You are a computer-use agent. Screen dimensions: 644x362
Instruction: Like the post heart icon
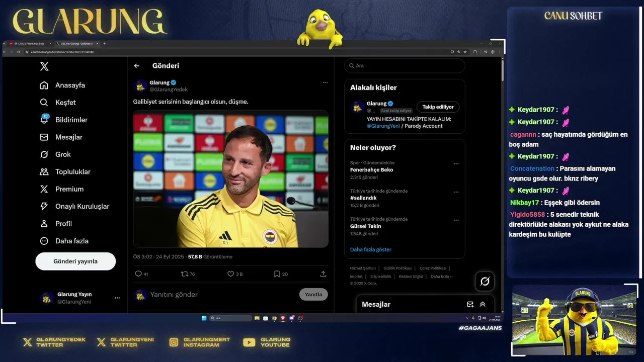point(230,274)
